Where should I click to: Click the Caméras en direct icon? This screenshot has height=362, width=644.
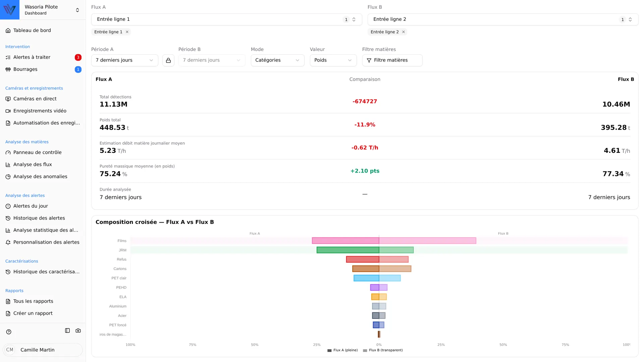coord(8,99)
